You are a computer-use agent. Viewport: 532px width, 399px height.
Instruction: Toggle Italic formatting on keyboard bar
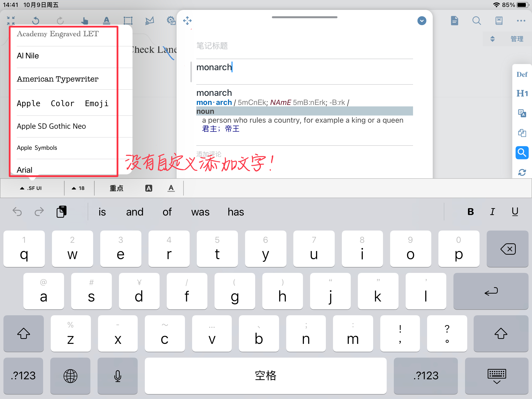tap(492, 212)
